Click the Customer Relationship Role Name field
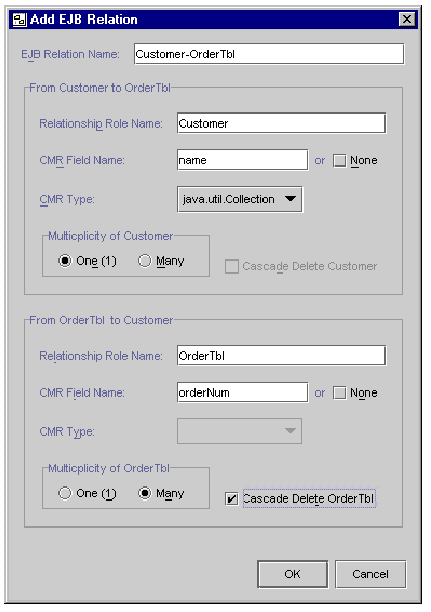This screenshot has width=431, height=612. pos(281,123)
